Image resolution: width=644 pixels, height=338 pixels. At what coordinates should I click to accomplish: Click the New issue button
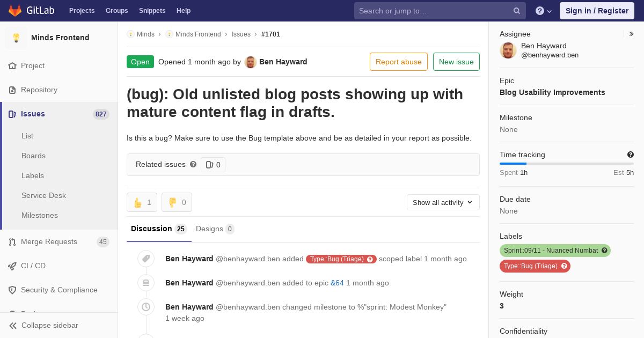pyautogui.click(x=456, y=62)
